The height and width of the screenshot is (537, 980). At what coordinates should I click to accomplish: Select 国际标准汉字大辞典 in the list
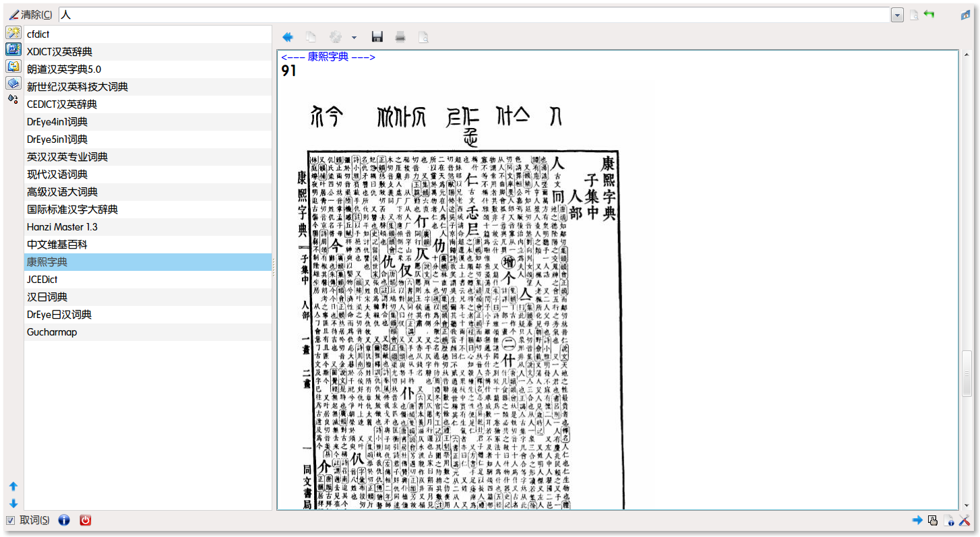(x=148, y=210)
